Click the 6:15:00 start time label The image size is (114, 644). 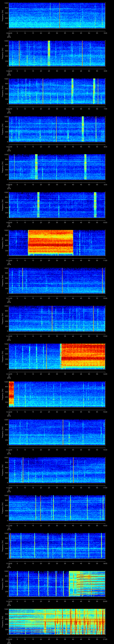coord(9,450)
